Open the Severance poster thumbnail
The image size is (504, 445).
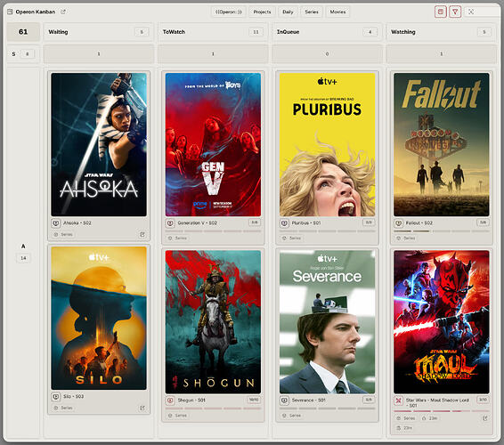click(x=327, y=322)
